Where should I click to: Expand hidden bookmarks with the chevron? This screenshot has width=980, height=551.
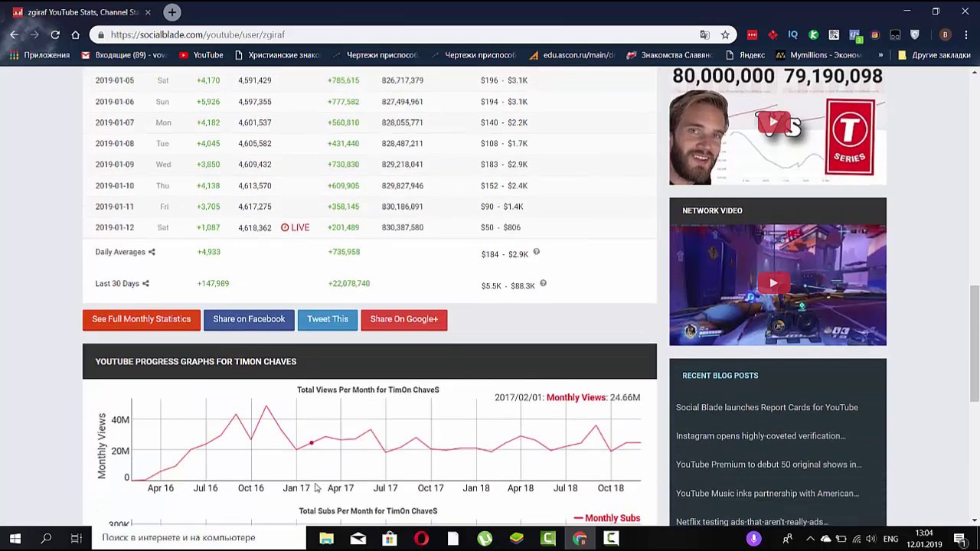[x=880, y=55]
